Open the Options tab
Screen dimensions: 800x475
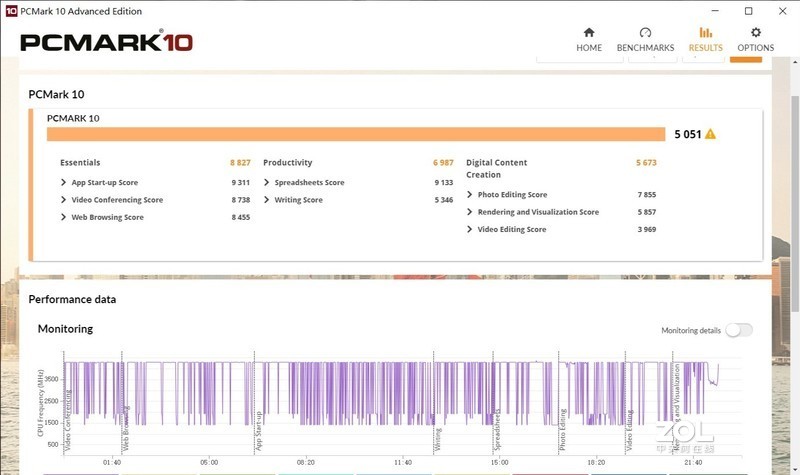point(756,40)
